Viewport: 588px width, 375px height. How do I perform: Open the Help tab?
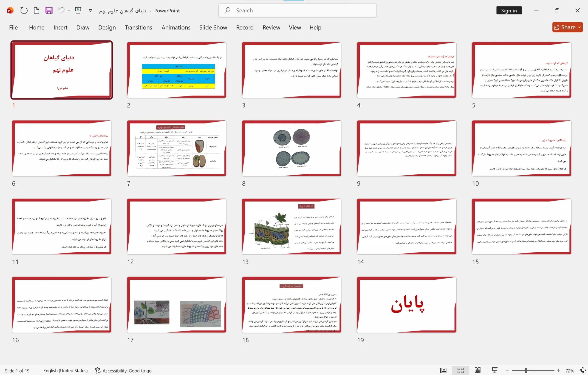315,27
